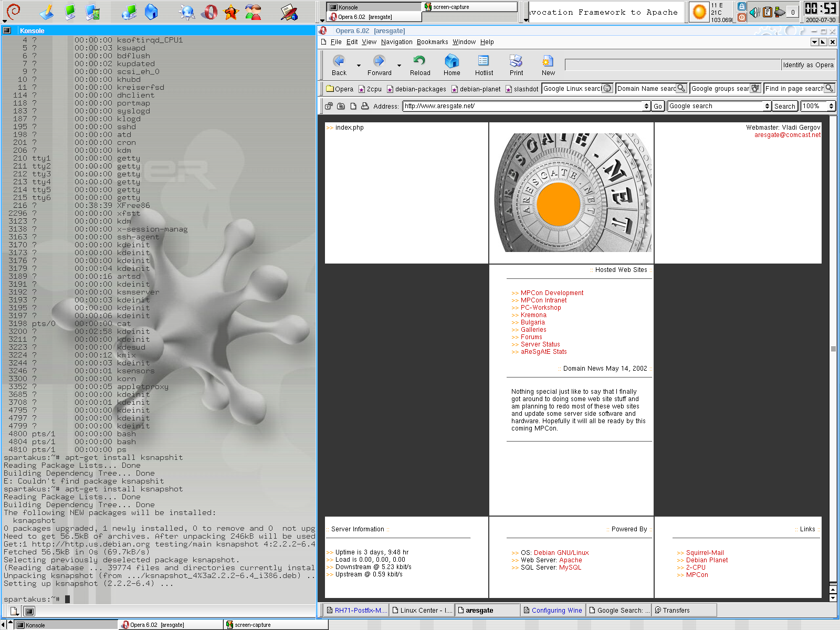Image resolution: width=840 pixels, height=630 pixels.
Task: Open the Back history dropdown arrow
Action: (x=359, y=66)
